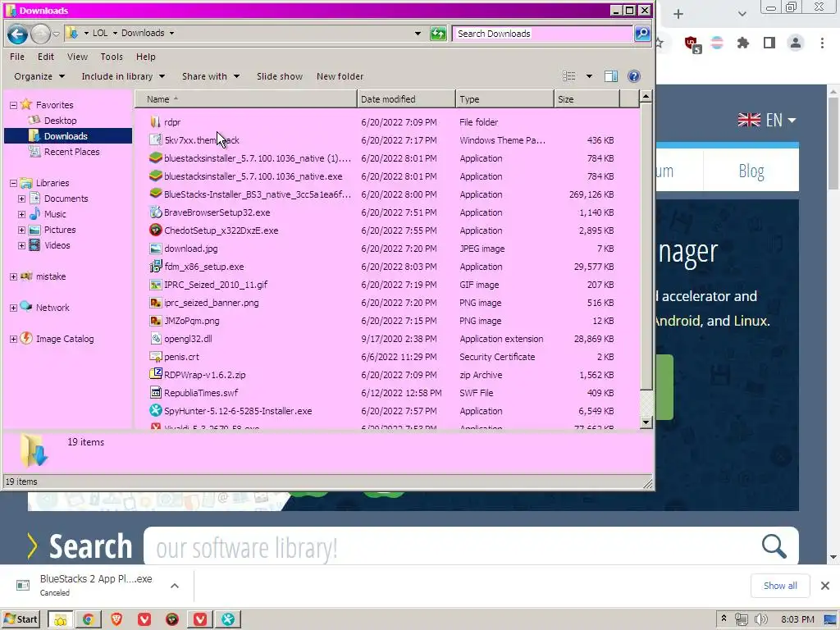Expand the Documents library node
This screenshot has width=840, height=630.
point(21,199)
